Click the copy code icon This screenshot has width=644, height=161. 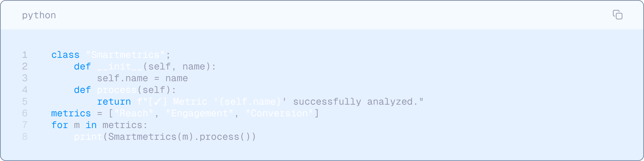[x=617, y=15]
